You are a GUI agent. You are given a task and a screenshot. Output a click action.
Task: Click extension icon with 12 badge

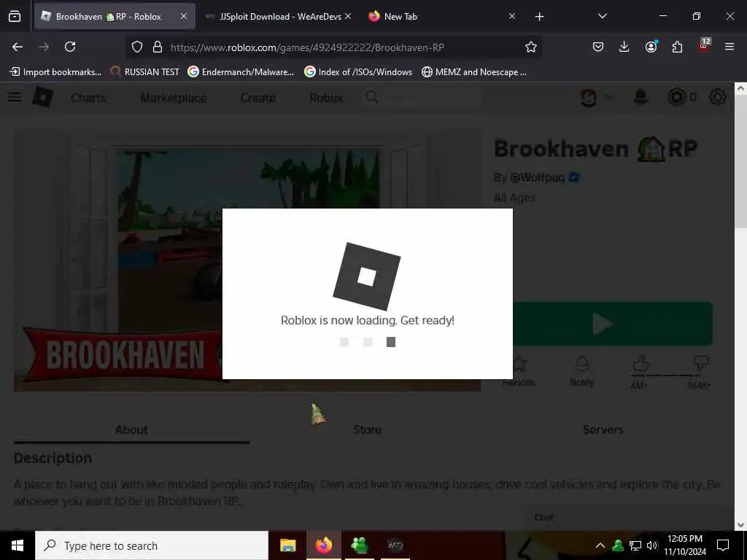click(x=704, y=45)
